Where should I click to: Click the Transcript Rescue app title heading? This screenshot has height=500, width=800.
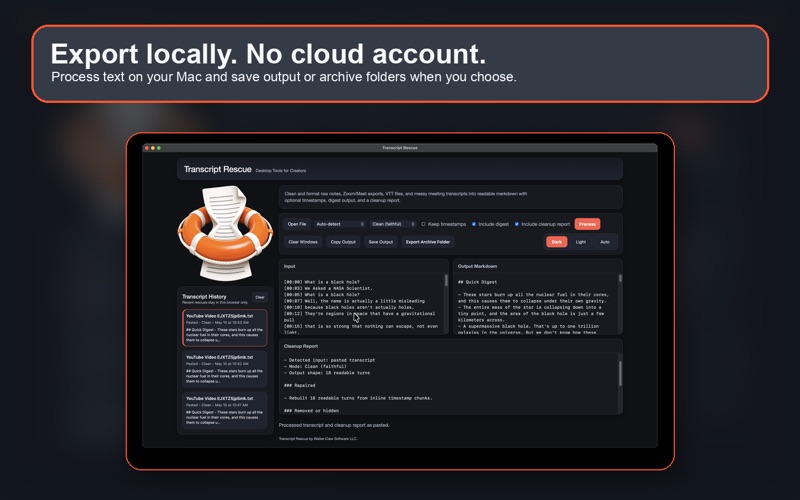(x=217, y=169)
